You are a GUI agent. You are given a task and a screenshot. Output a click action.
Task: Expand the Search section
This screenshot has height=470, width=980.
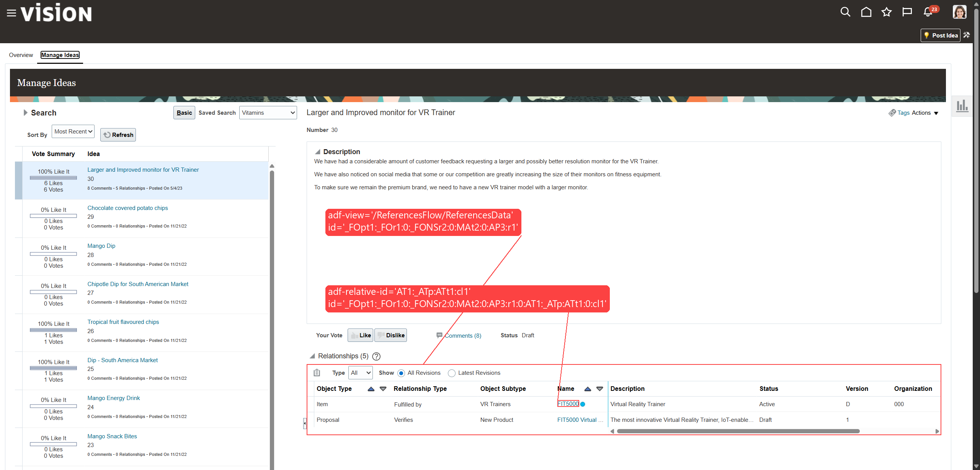[x=25, y=113]
